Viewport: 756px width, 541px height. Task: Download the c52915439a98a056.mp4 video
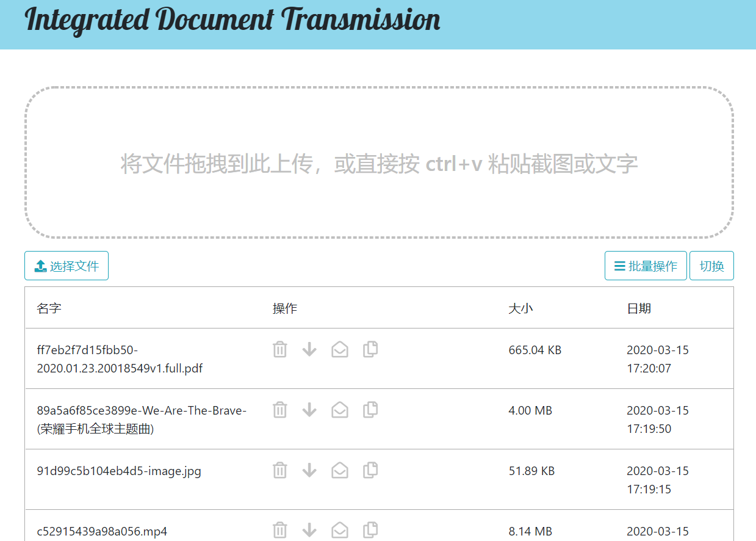point(309,530)
